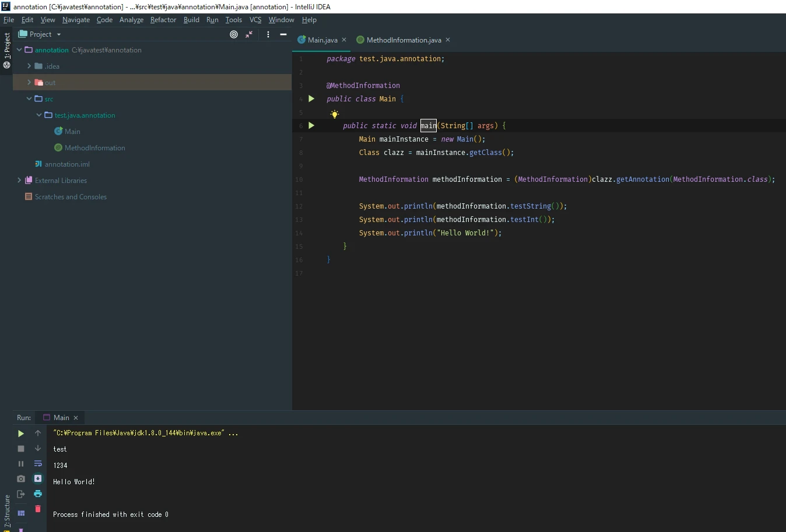786x532 pixels.
Task: Locate opened file with target icon
Action: [234, 34]
